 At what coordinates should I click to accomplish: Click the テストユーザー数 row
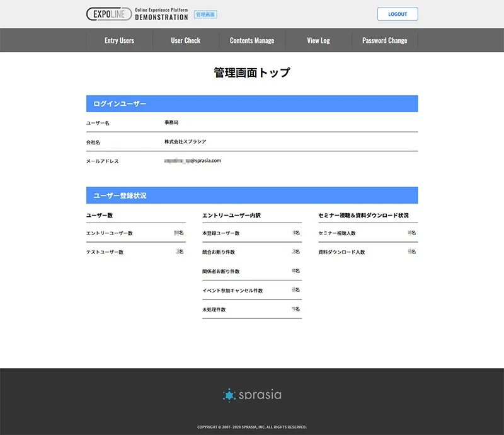(x=136, y=252)
